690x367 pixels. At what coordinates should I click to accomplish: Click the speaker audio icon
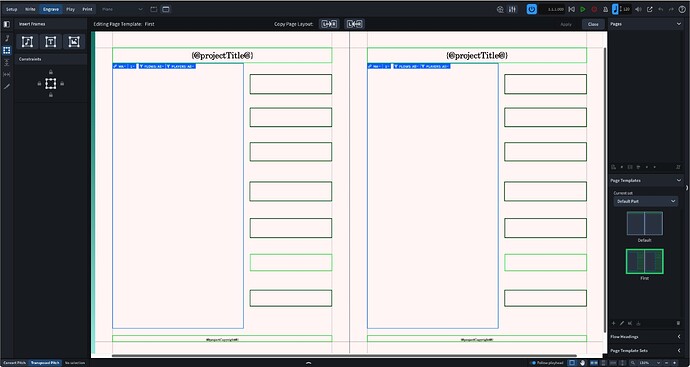tap(638, 9)
